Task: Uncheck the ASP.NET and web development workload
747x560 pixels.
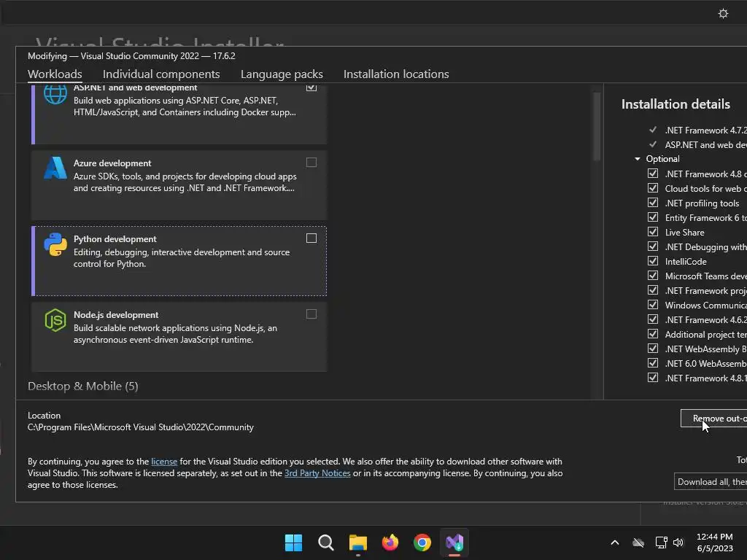Action: coord(311,87)
